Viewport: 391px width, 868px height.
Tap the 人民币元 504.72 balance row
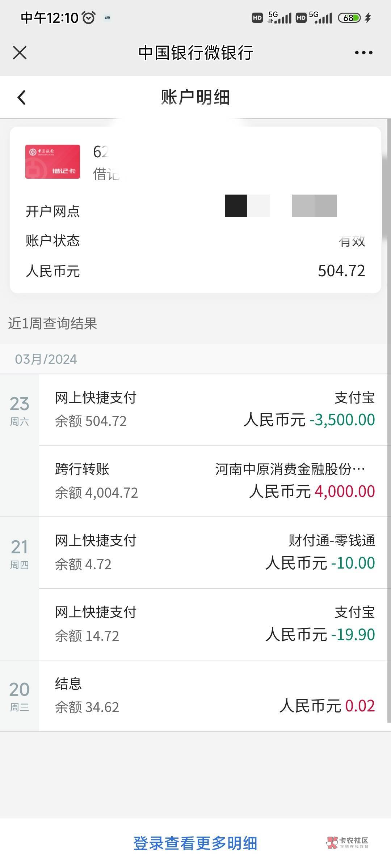pyautogui.click(x=195, y=271)
